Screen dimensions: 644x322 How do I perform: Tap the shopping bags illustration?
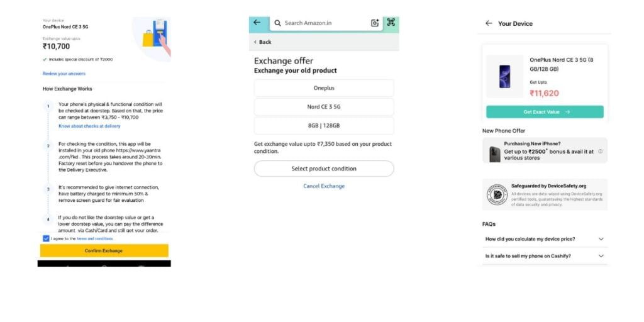pos(155,36)
